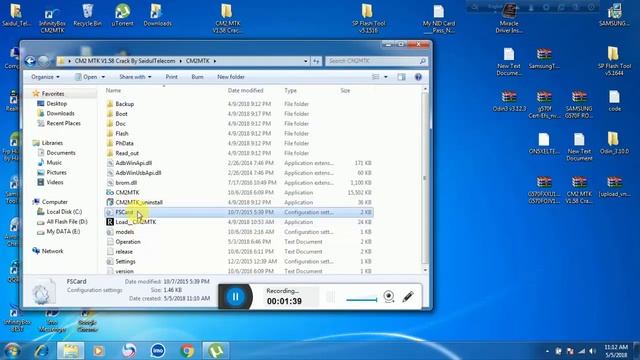Select Load__CM2MTK application file

click(136, 222)
